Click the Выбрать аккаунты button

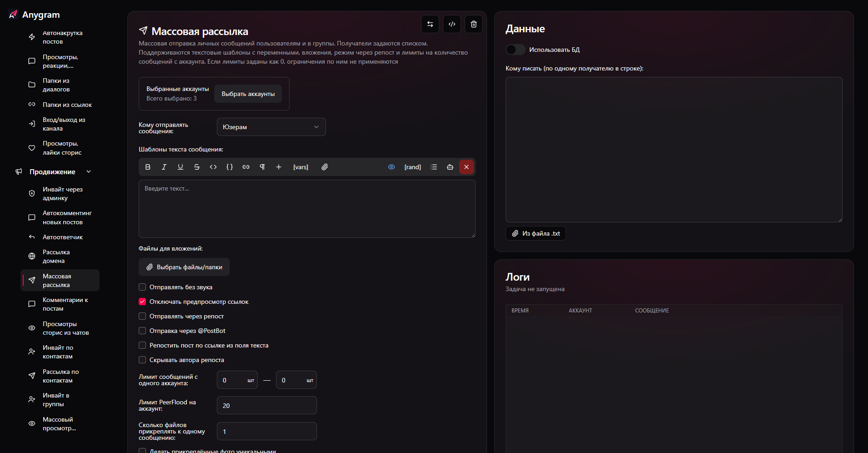[248, 94]
